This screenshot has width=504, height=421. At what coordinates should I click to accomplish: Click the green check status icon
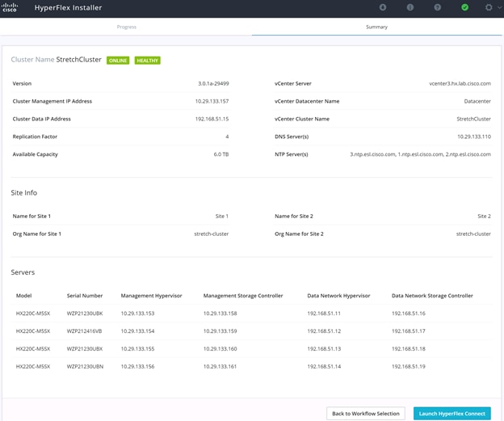coord(464,7)
